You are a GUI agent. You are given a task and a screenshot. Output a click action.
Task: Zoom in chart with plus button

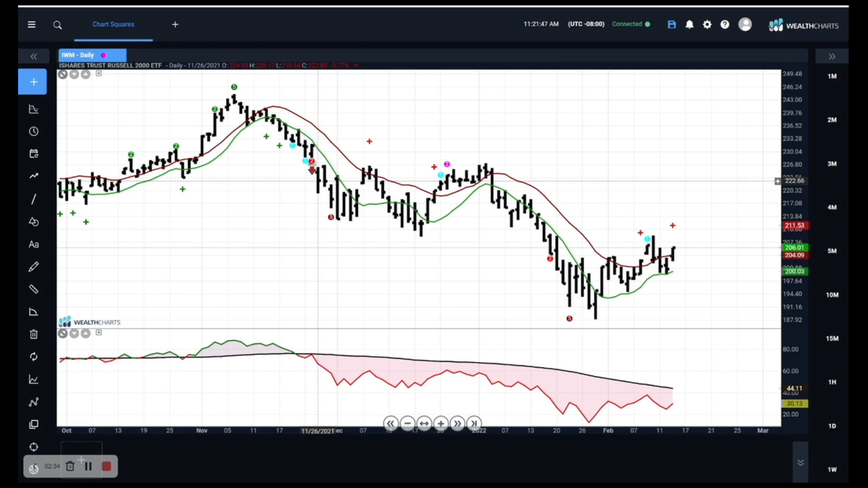coord(441,424)
